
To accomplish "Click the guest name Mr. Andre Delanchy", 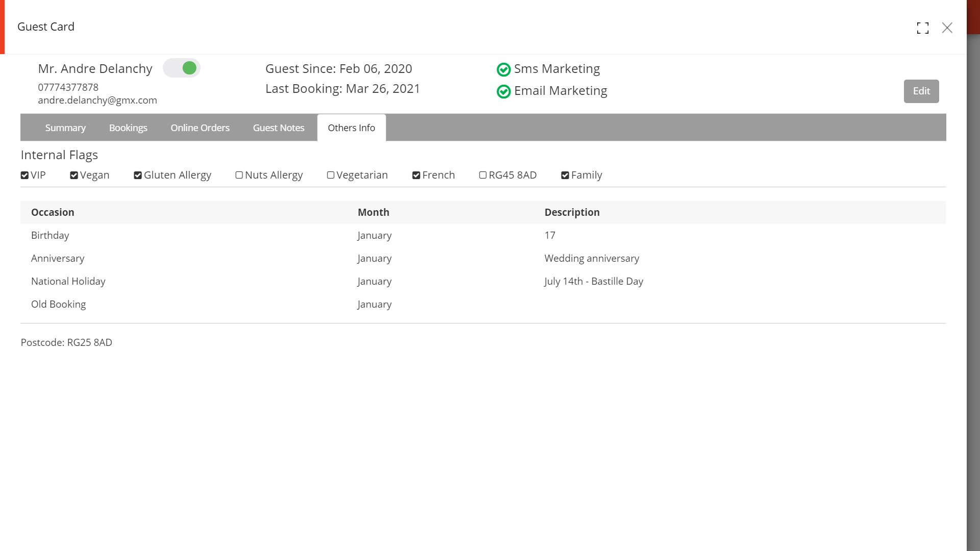I will (x=95, y=69).
